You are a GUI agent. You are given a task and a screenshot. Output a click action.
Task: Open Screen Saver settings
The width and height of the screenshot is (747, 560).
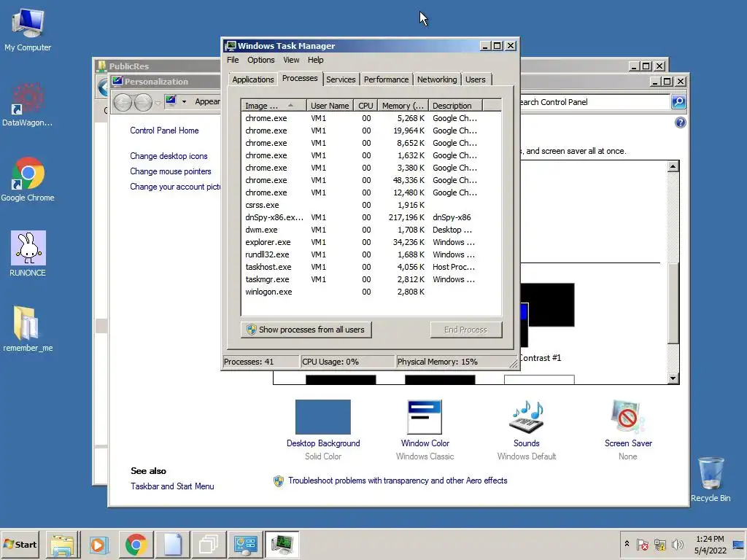point(628,430)
